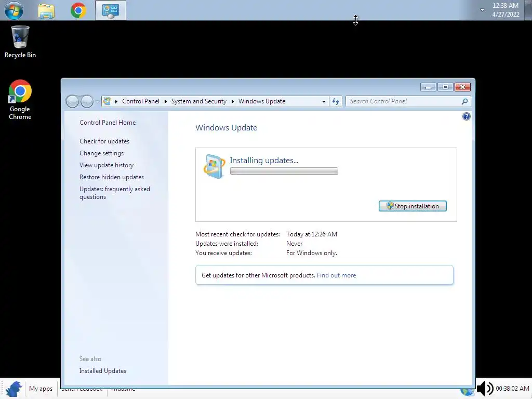Viewport: 532px width, 399px height.
Task: Click 'For Windows only.' text
Action: click(312, 253)
